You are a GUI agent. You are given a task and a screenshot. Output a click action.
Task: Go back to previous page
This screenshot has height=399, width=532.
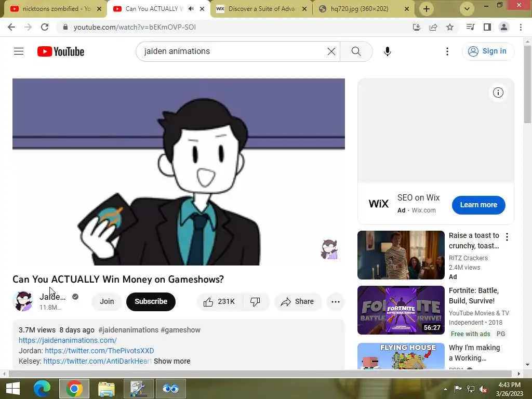11,27
